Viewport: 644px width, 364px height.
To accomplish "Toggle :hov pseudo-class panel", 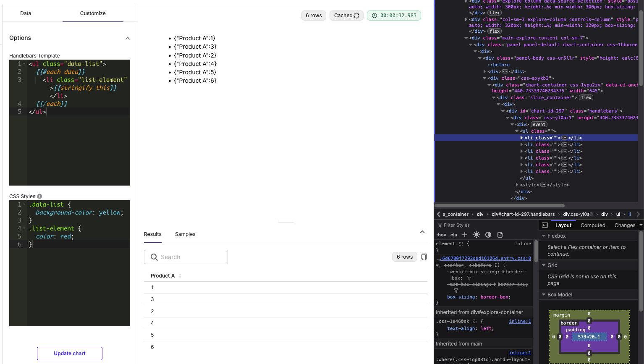I will pyautogui.click(x=441, y=235).
